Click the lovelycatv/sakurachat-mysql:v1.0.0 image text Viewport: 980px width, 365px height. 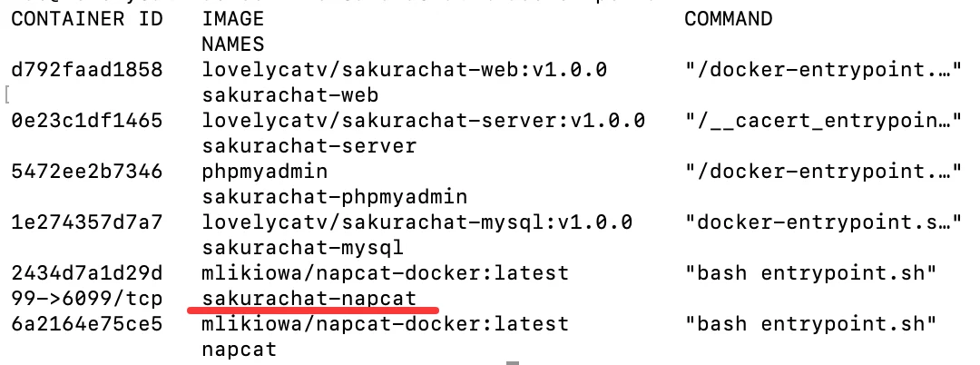click(417, 222)
